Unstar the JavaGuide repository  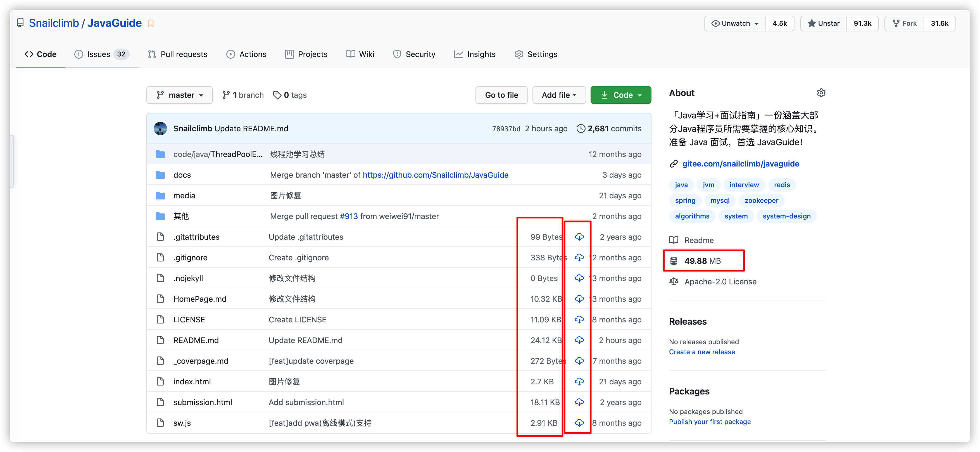point(824,23)
